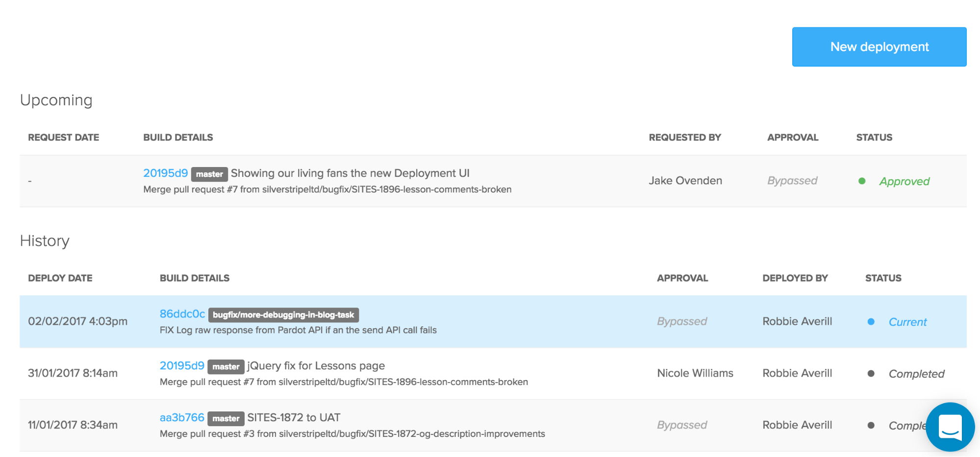Click the Approved status text
This screenshot has width=980, height=457.
(x=904, y=182)
